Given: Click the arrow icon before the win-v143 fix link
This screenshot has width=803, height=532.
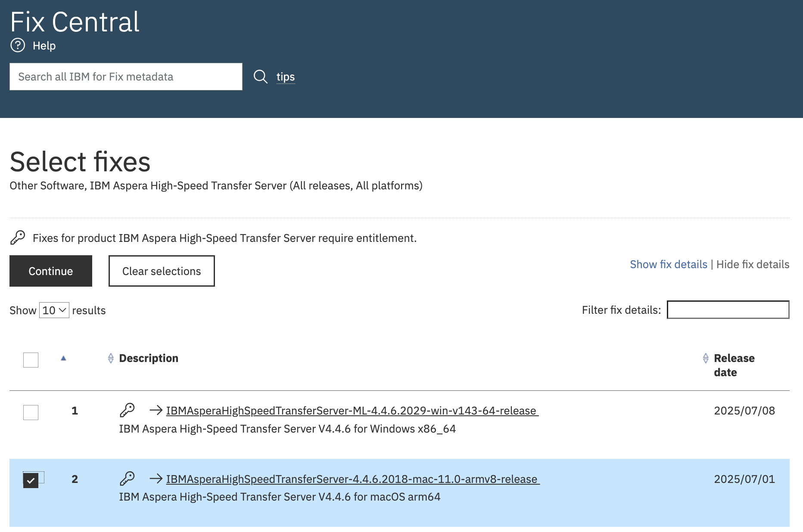Looking at the screenshot, I should point(156,410).
